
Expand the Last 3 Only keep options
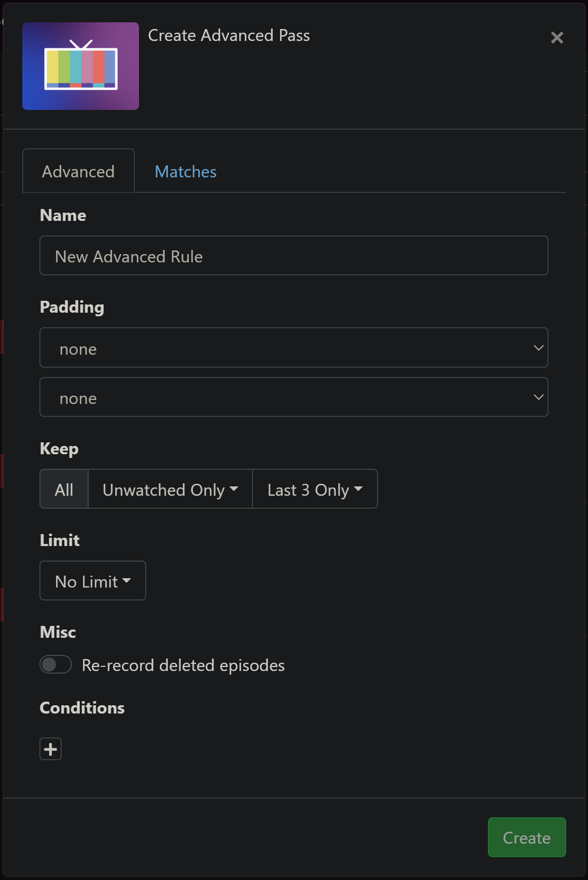315,490
